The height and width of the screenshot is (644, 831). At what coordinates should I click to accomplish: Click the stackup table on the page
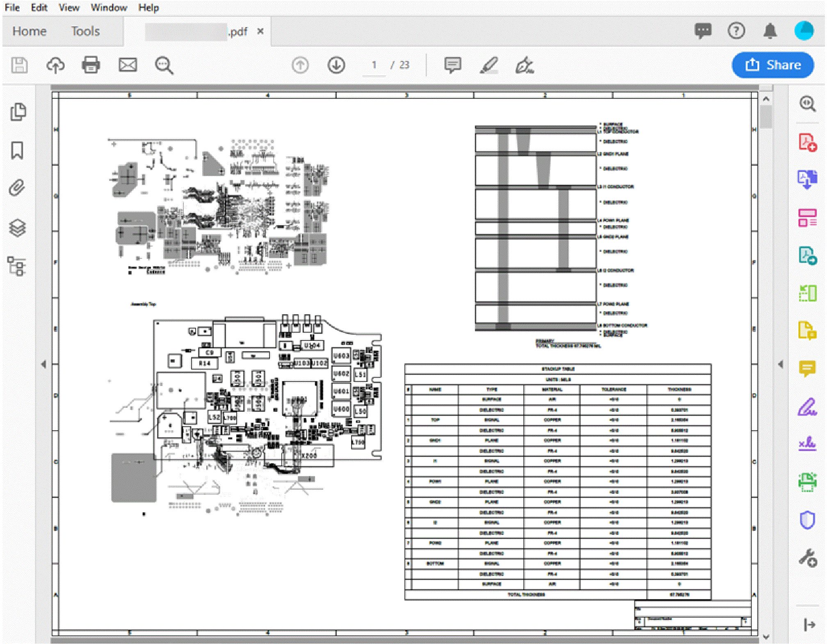pyautogui.click(x=558, y=482)
